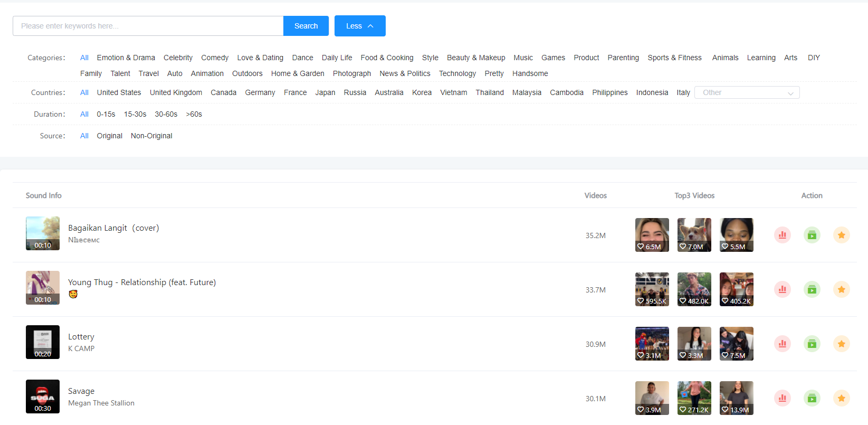Click green video icon for Savage row
Screen dimensions: 868x425
[812, 398]
